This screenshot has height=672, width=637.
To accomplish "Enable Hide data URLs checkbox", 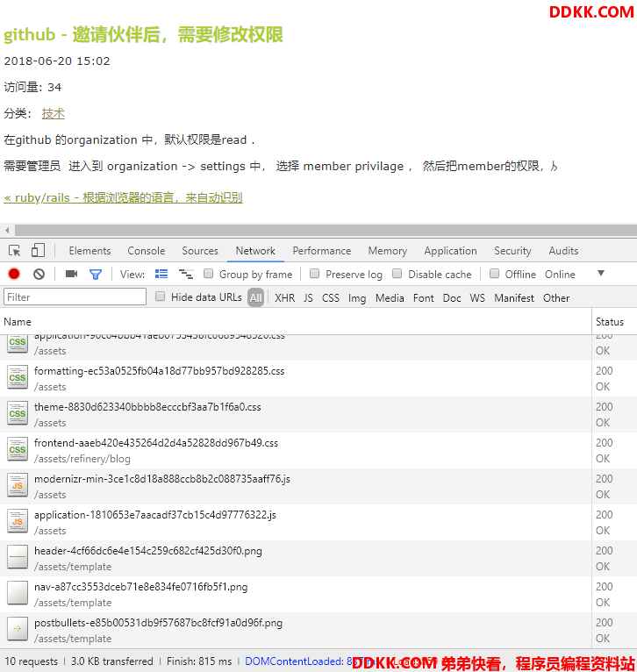I will pos(160,297).
